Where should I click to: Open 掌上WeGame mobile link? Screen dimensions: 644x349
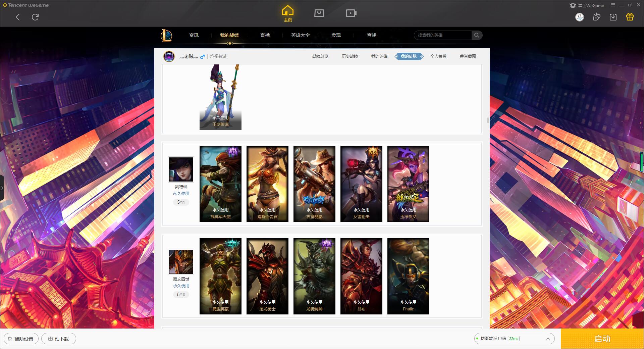click(587, 5)
